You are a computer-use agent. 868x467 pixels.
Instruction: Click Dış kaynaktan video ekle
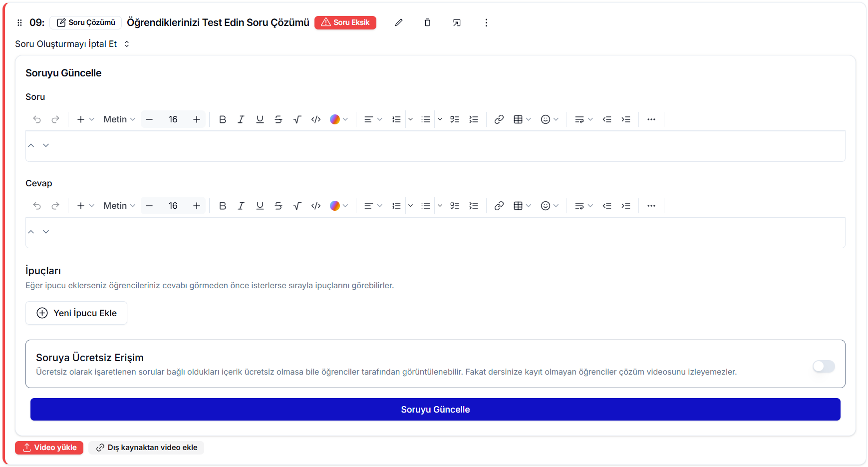coord(146,448)
